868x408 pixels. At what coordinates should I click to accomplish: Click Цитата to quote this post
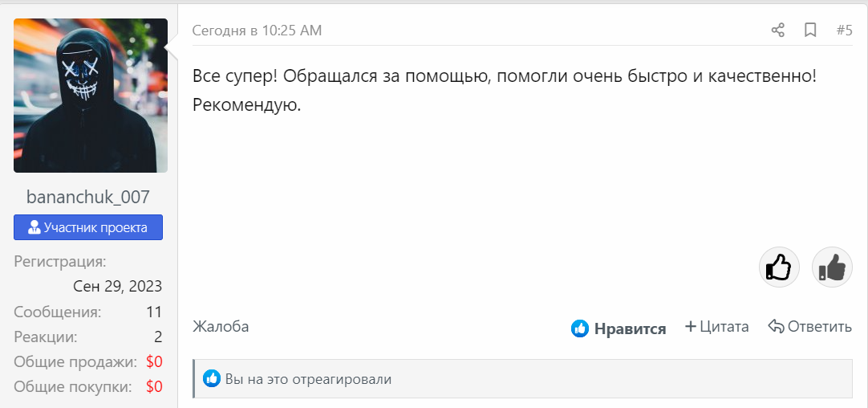click(724, 327)
